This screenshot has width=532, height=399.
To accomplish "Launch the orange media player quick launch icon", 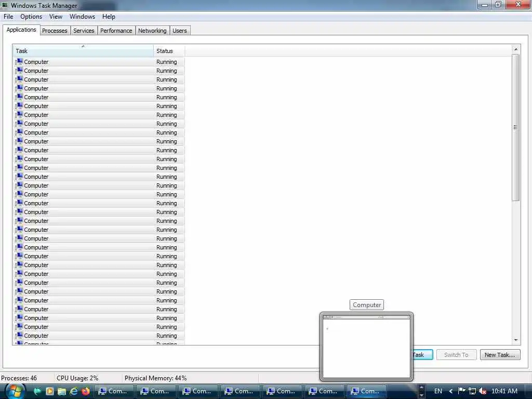I will 49,391.
